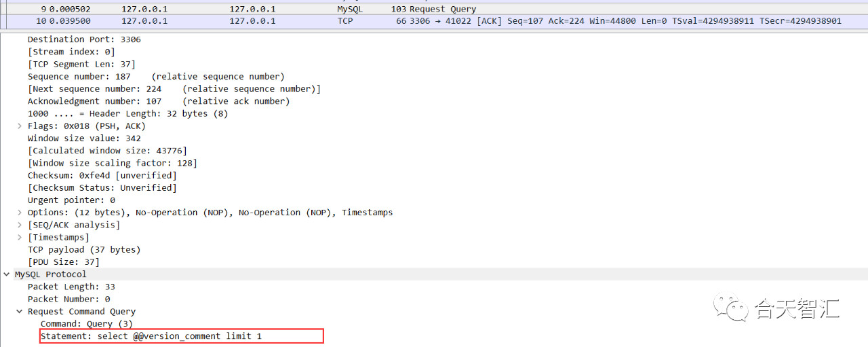Image resolution: width=868 pixels, height=347 pixels.
Task: Select the Packet Length: 33 line
Action: click(x=71, y=287)
